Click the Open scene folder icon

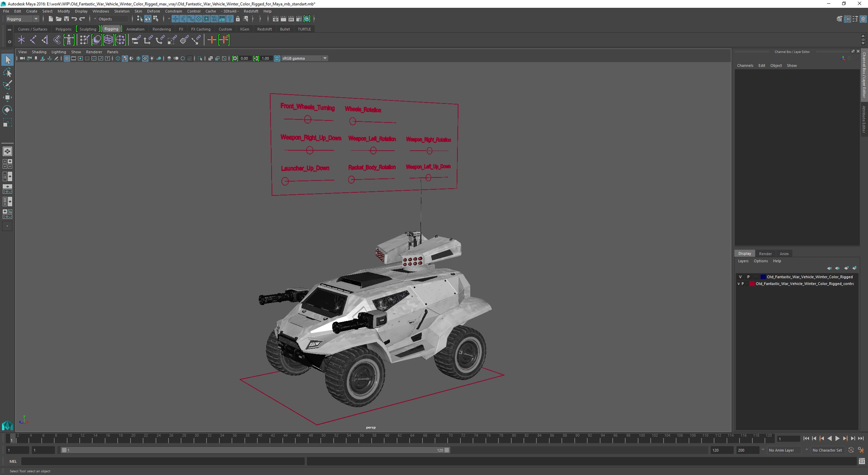59,19
